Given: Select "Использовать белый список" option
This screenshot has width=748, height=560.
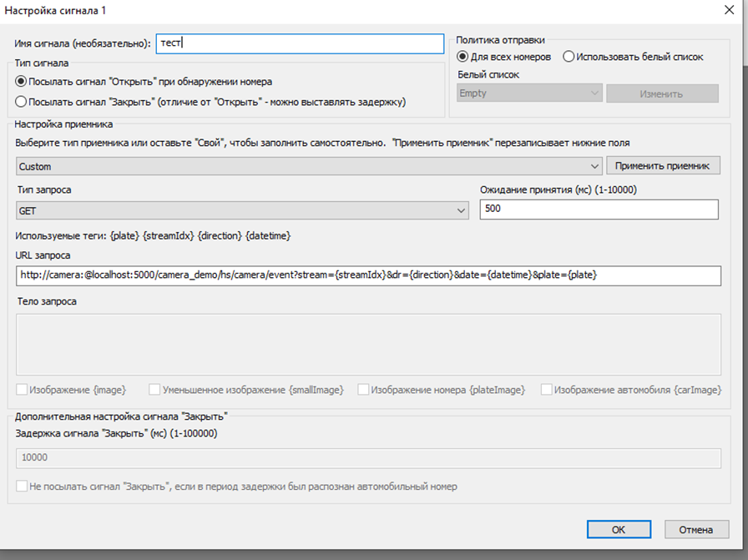Looking at the screenshot, I should click(x=569, y=57).
